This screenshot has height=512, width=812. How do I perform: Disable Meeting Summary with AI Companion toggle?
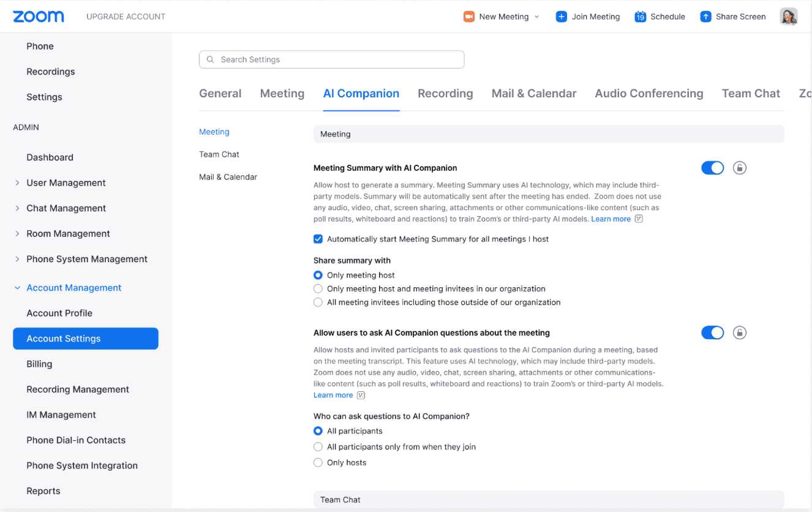pos(712,167)
